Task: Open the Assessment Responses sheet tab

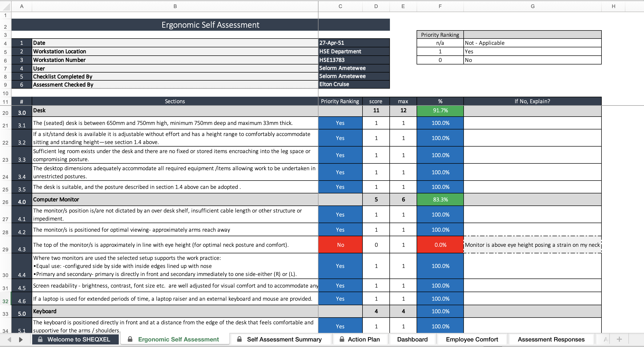Action: [551, 339]
